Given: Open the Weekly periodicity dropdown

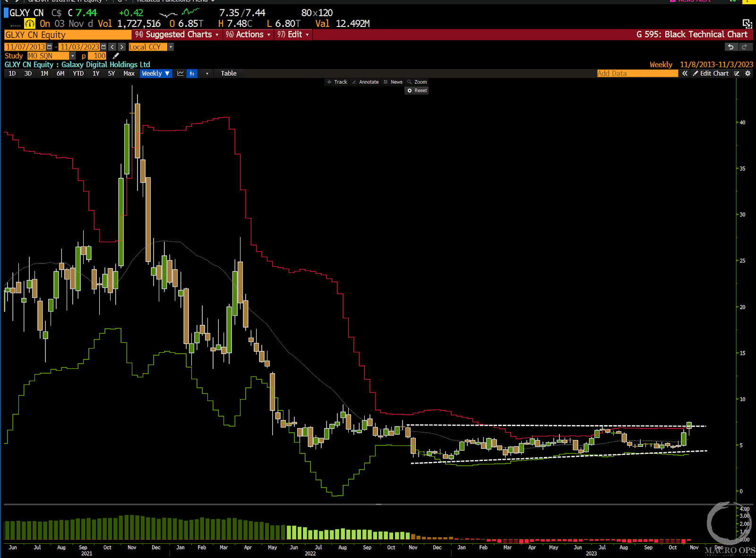Looking at the screenshot, I should point(155,73).
